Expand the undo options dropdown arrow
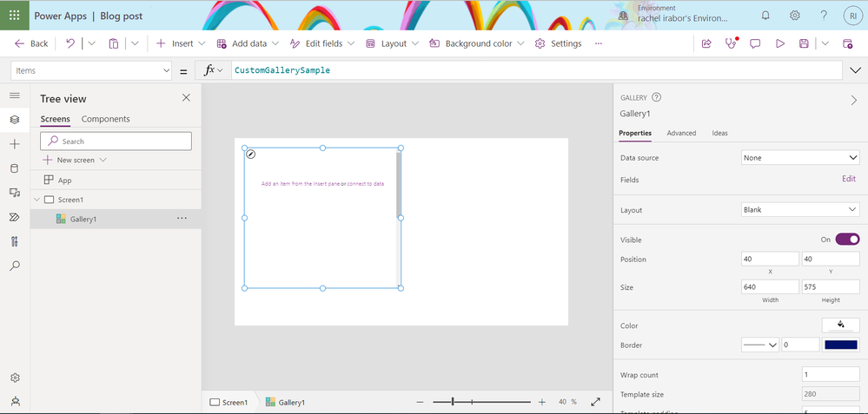This screenshot has height=414, width=868. pos(92,43)
